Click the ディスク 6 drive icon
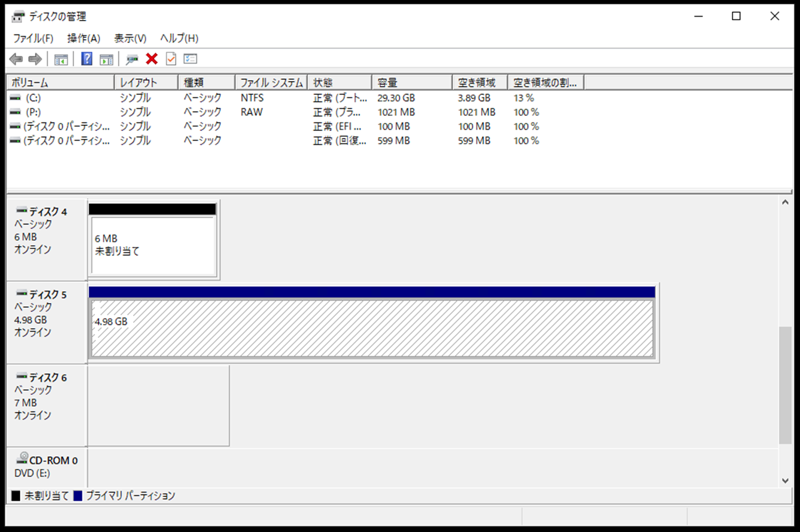 coord(21,376)
